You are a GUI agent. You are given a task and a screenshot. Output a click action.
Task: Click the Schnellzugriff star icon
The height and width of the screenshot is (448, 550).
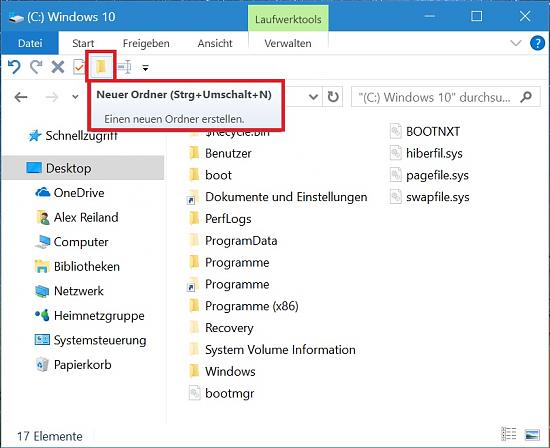(x=35, y=135)
